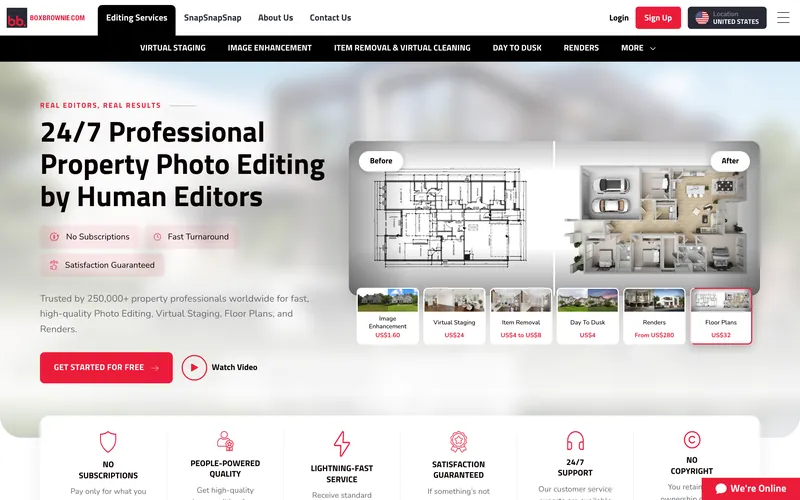Click the SATISFACTION GUARANTEED feature heading

458,469
